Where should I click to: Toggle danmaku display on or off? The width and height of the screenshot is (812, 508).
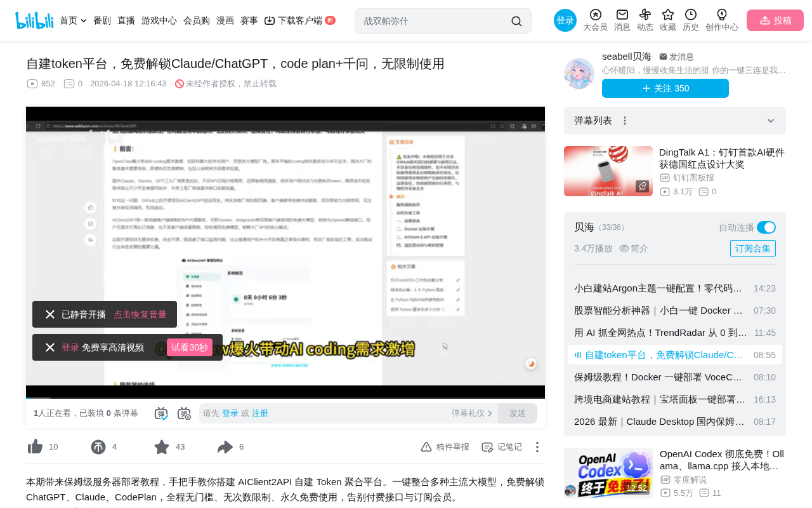click(161, 413)
